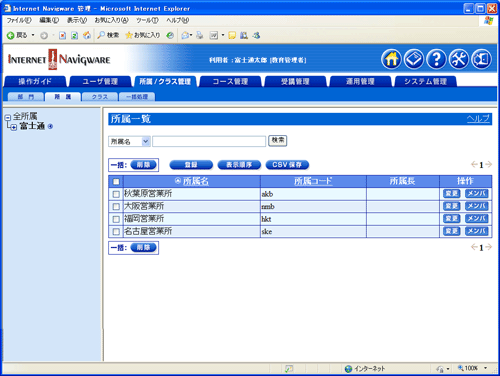Click the CSV保存 button

pyautogui.click(x=287, y=165)
